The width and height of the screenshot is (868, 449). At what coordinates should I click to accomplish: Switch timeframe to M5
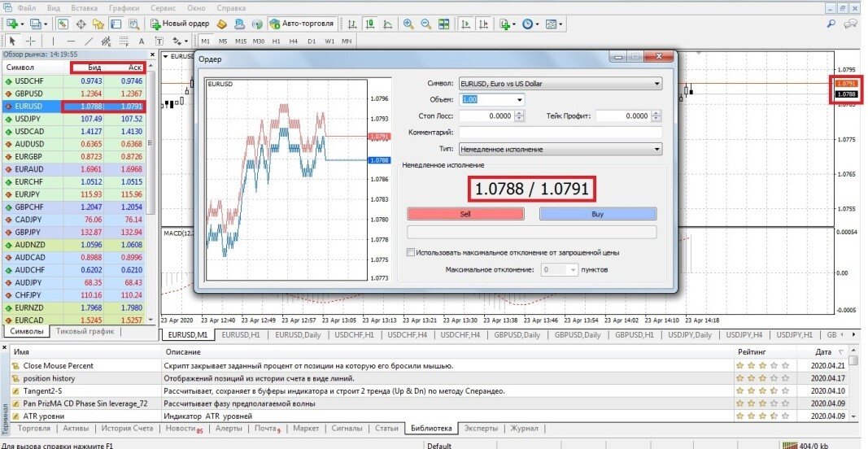coord(223,41)
